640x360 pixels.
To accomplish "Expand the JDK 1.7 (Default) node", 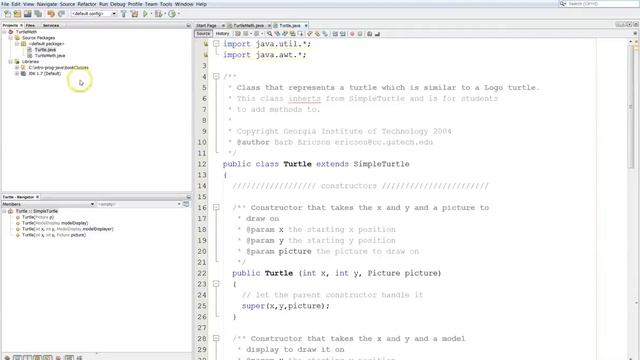I will pos(17,73).
